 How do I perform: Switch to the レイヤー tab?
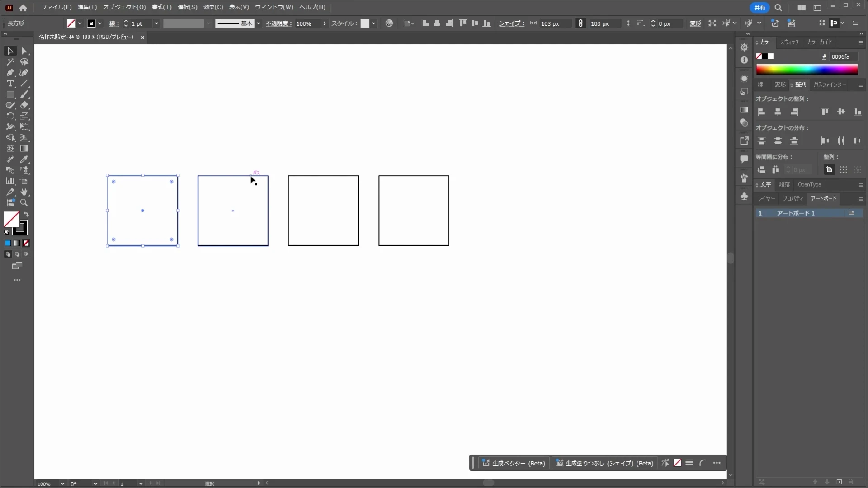[766, 198]
